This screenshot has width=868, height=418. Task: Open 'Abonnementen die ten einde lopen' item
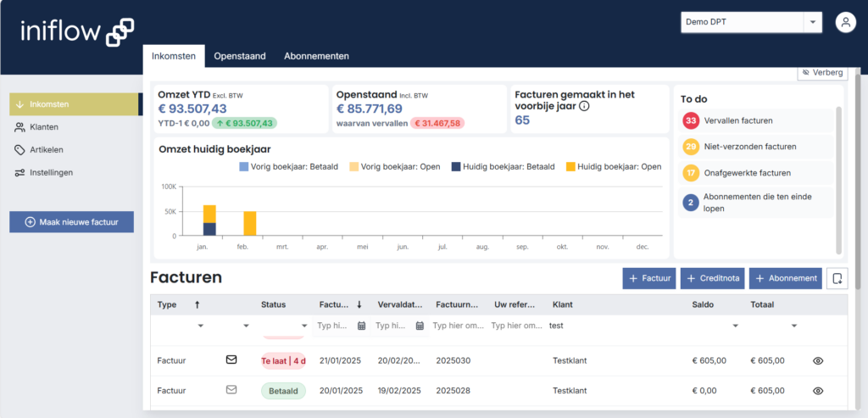click(x=756, y=203)
